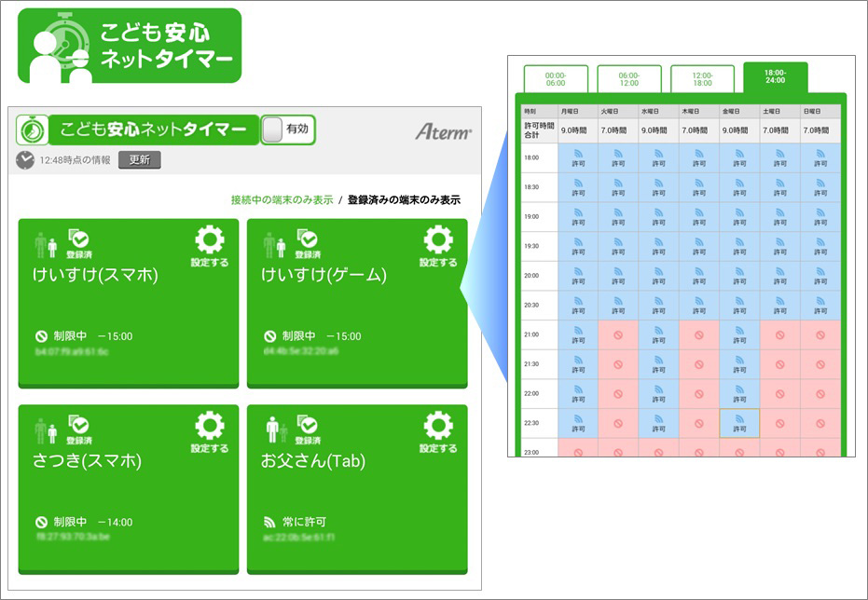The image size is (868, 600).
Task: Click Tuesday's 7.0時間 total
Action: tap(618, 130)
